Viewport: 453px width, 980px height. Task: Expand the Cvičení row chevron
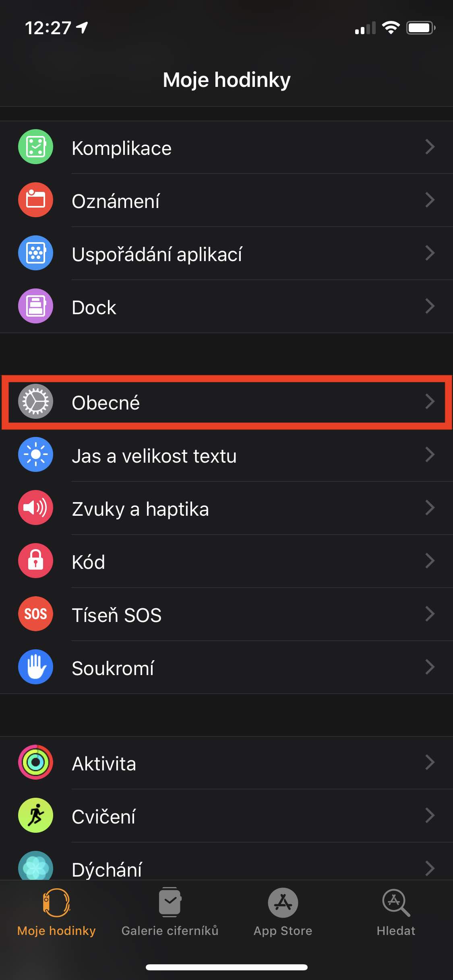click(430, 815)
